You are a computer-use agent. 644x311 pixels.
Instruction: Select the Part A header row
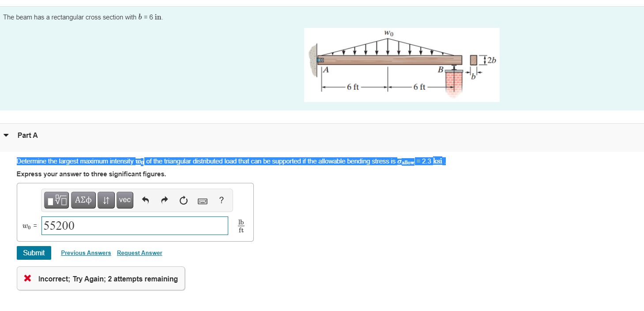(27, 135)
